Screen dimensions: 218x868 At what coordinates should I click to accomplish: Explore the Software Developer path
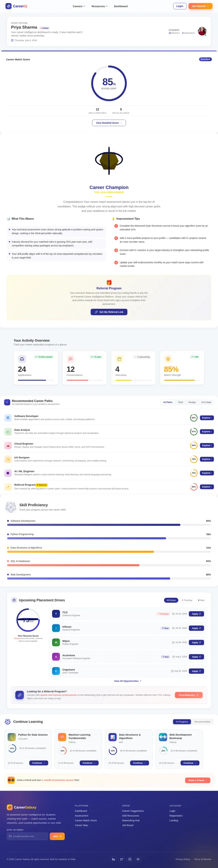[x=207, y=418]
